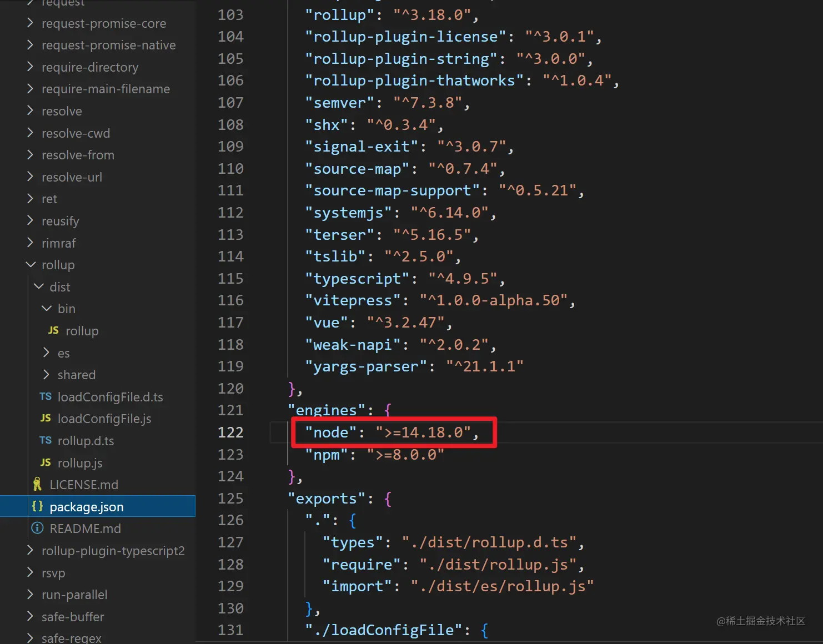Click license icon beside LICENSE.md
The image size is (823, 644).
[x=37, y=485]
